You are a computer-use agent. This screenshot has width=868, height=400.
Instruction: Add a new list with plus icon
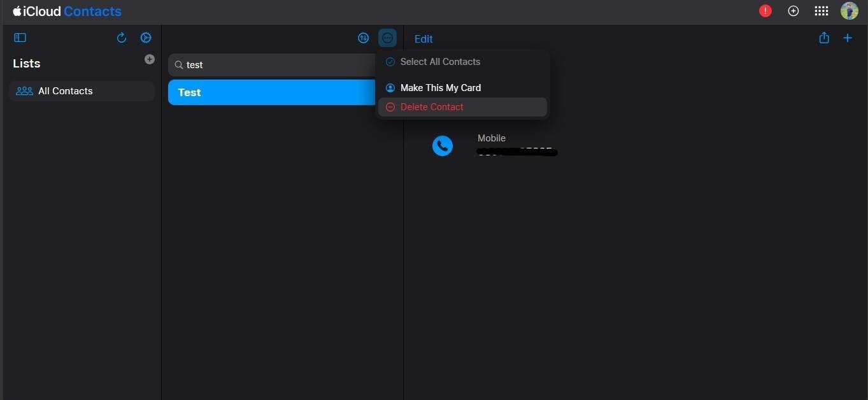coord(150,59)
